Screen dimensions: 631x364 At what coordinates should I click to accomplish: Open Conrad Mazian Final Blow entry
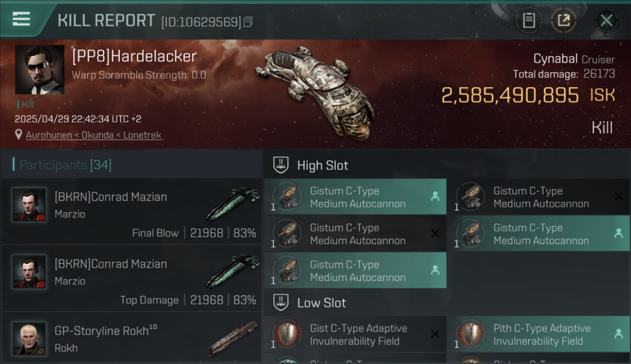(x=132, y=211)
